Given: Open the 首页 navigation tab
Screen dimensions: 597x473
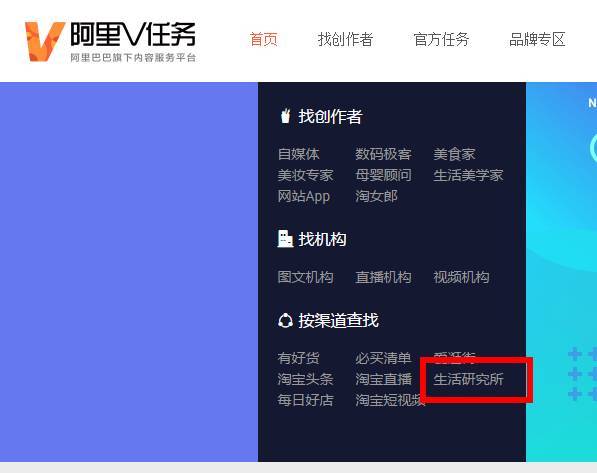Looking at the screenshot, I should tap(263, 39).
